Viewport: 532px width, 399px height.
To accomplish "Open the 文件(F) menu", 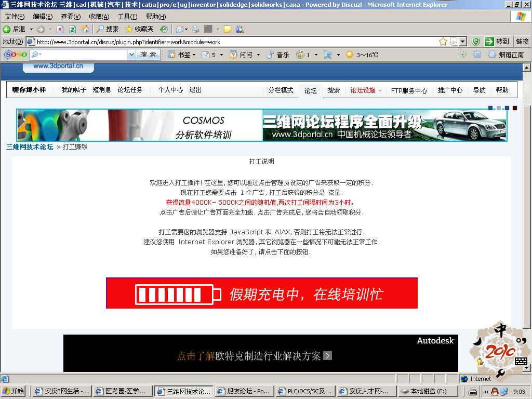I will (15, 17).
